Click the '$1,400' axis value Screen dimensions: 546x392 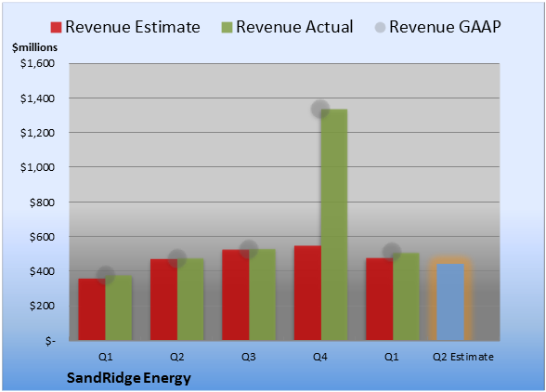(37, 98)
